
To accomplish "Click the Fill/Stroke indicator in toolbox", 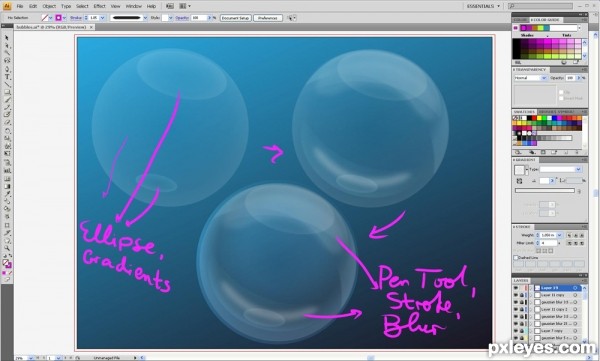I will [7, 264].
